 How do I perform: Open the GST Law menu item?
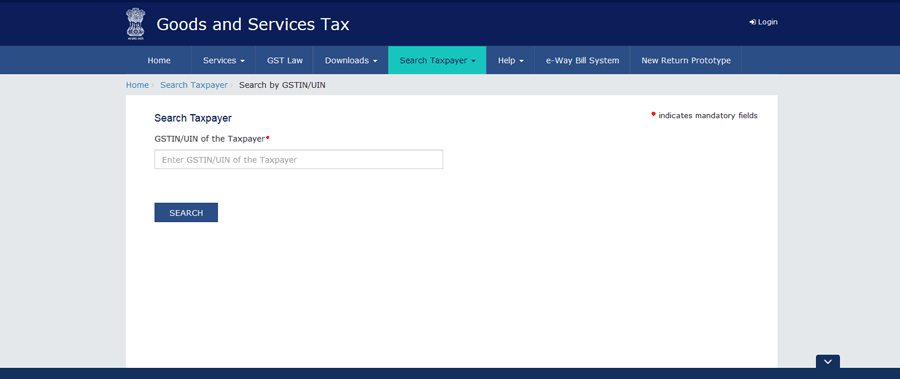pyautogui.click(x=285, y=60)
